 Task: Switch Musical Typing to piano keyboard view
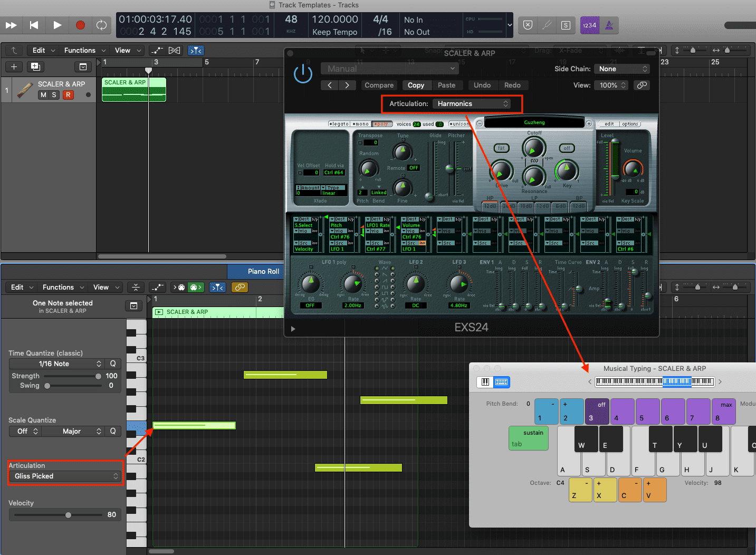click(485, 382)
